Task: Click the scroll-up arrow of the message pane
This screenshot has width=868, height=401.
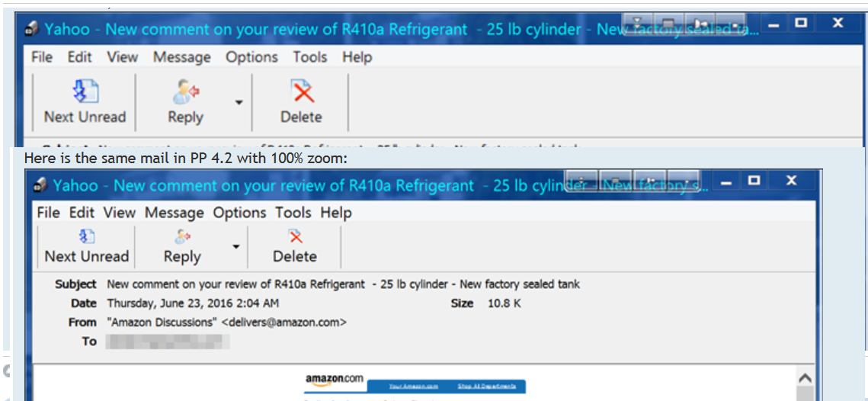Action: coord(806,379)
